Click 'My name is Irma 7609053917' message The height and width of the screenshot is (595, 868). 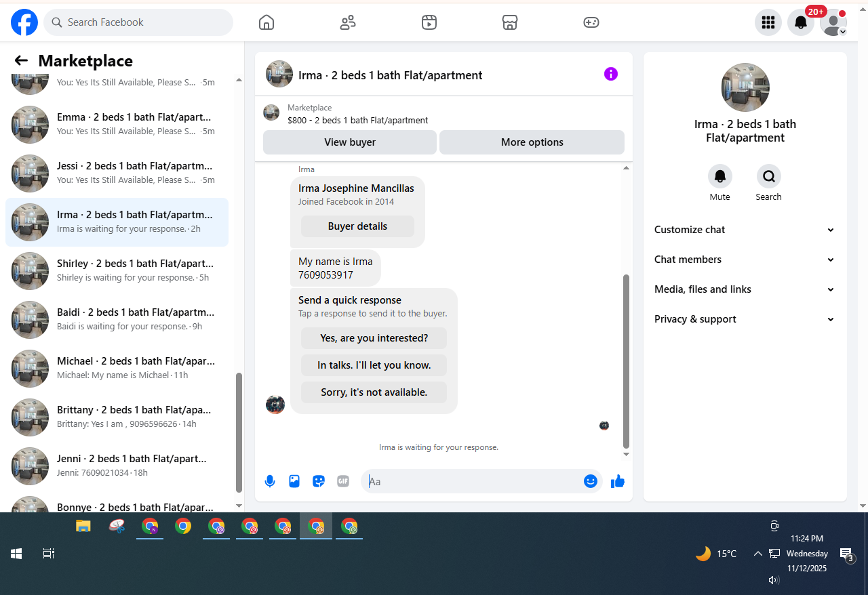tap(336, 268)
